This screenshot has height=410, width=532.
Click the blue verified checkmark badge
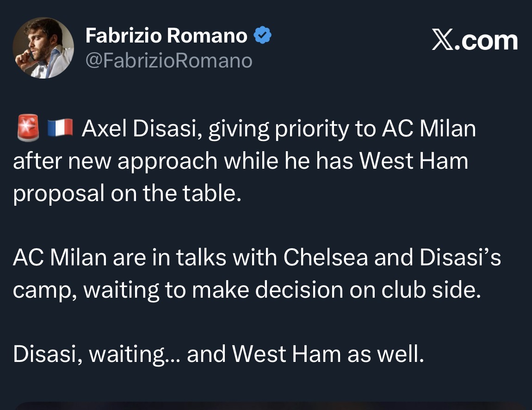click(262, 36)
